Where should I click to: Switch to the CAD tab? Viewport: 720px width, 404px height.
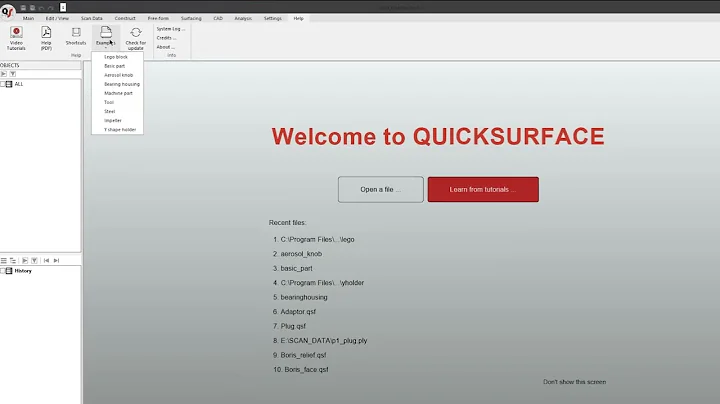tap(218, 18)
